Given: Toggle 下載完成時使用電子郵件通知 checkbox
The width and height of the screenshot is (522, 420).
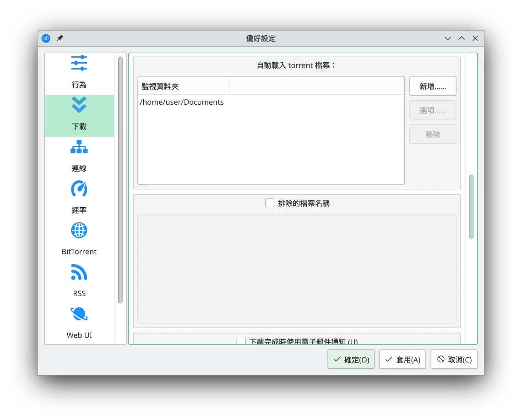Looking at the screenshot, I should click(241, 341).
